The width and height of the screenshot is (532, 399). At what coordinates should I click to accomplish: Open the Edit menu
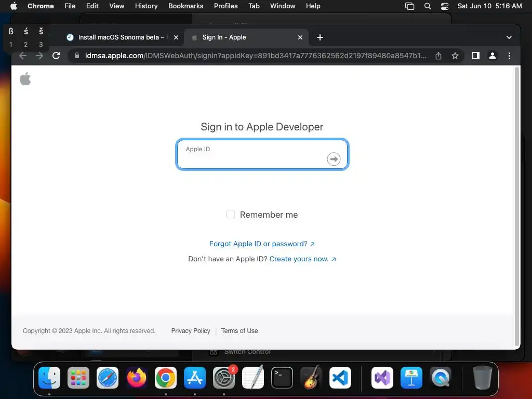pos(92,6)
